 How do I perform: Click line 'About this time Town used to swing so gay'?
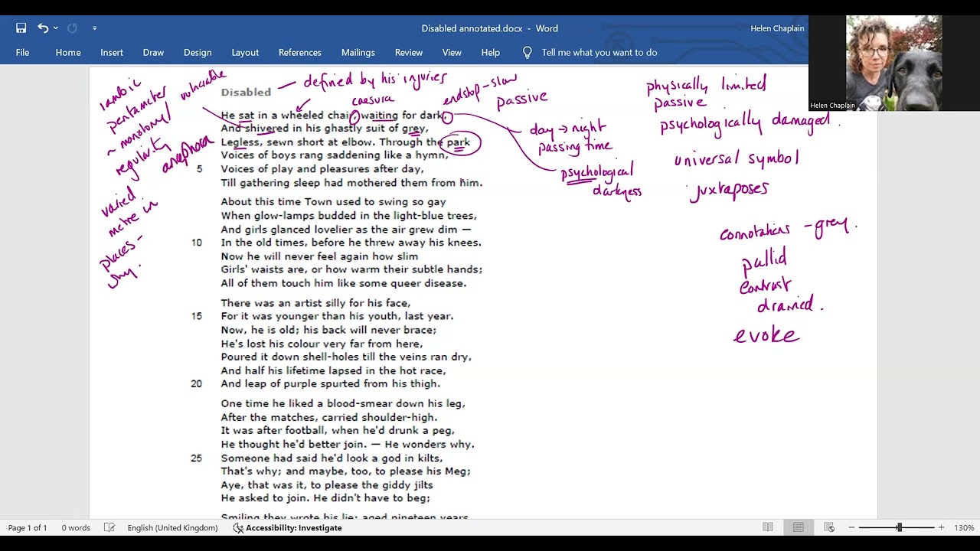(x=333, y=202)
